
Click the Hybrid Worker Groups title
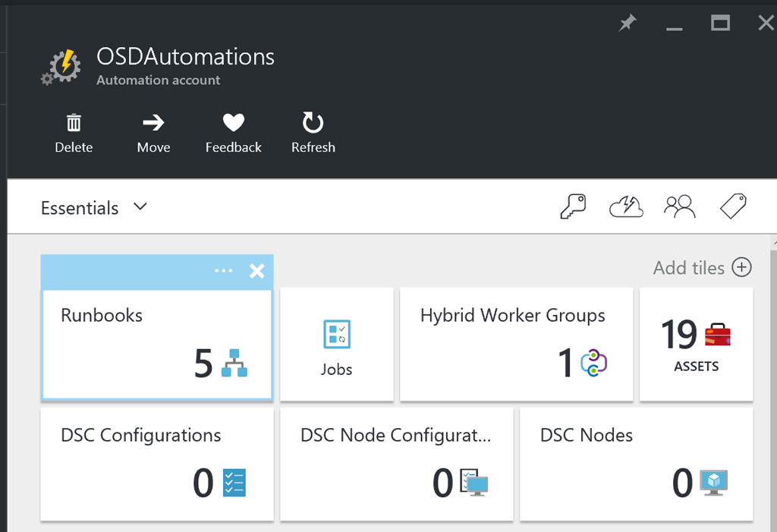pos(513,316)
